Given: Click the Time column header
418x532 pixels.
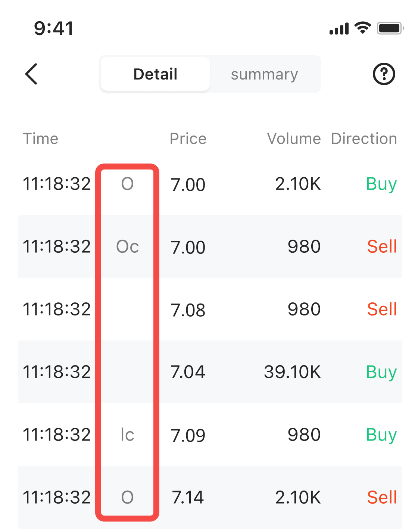Looking at the screenshot, I should [x=41, y=139].
